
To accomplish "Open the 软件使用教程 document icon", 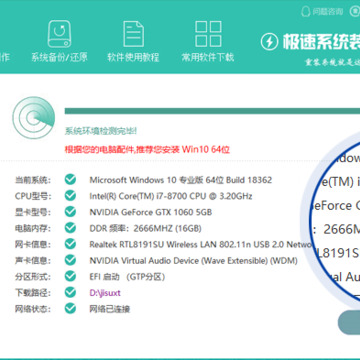I will pos(133,33).
